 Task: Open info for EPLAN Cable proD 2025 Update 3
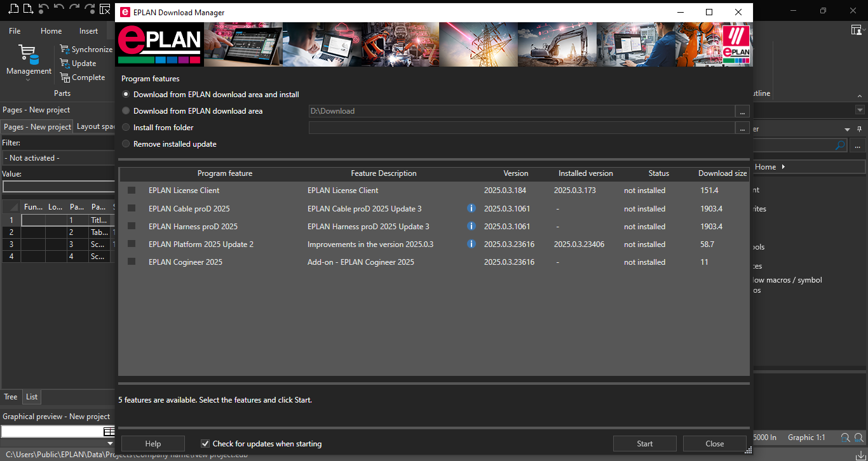pyautogui.click(x=471, y=208)
